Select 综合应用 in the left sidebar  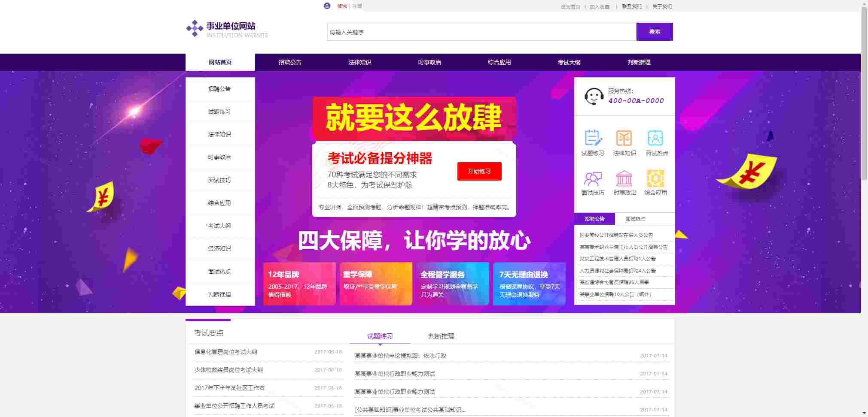click(220, 203)
